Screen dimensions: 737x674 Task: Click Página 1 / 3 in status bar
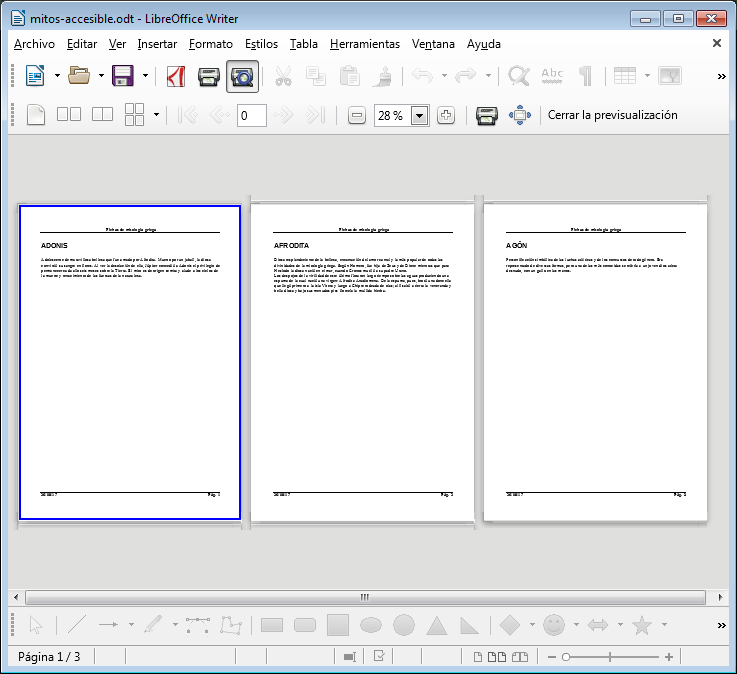[x=49, y=657]
